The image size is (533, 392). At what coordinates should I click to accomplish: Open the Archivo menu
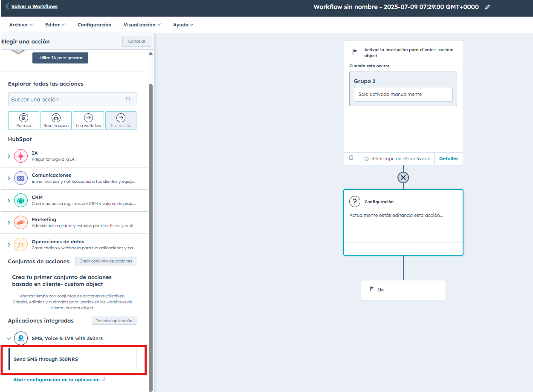(x=21, y=25)
